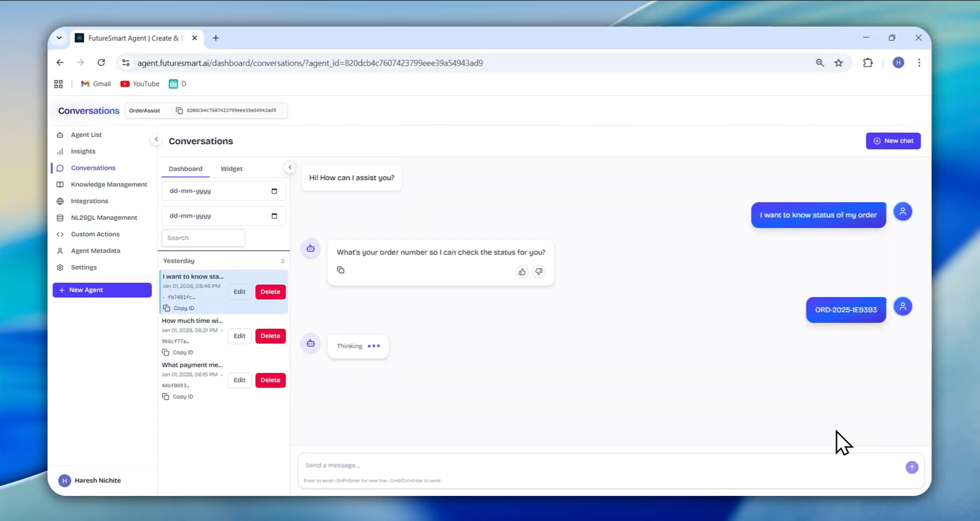
Task: Click the conversation Search field
Action: point(203,238)
